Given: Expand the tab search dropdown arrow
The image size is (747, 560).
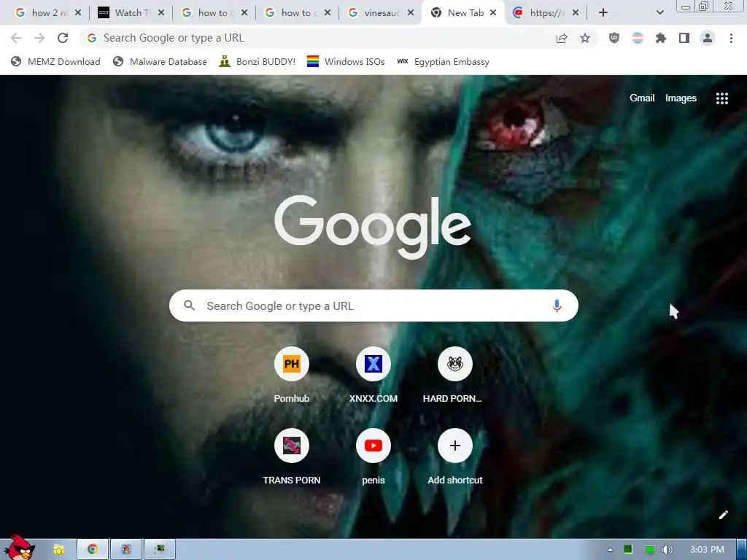Looking at the screenshot, I should (x=659, y=13).
